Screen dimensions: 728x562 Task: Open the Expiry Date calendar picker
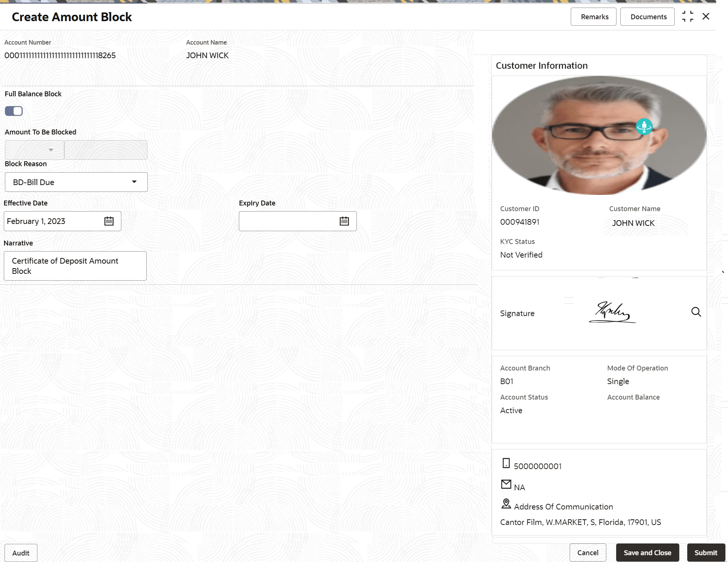[x=344, y=221]
